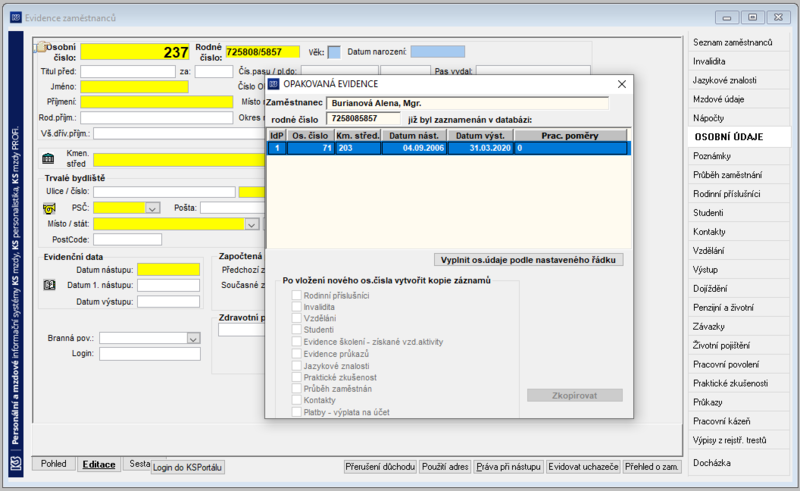Click the telephone icon beside PSČ
The height and width of the screenshot is (491, 800).
pyautogui.click(x=49, y=208)
